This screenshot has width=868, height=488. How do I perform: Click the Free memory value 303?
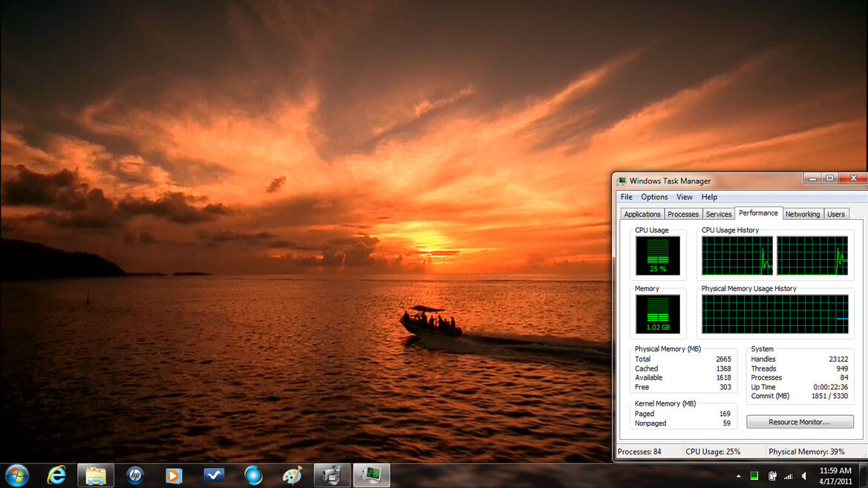click(725, 387)
